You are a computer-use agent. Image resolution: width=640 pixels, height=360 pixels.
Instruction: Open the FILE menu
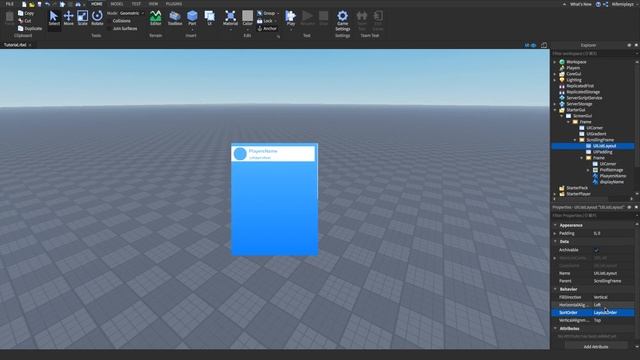tap(9, 4)
